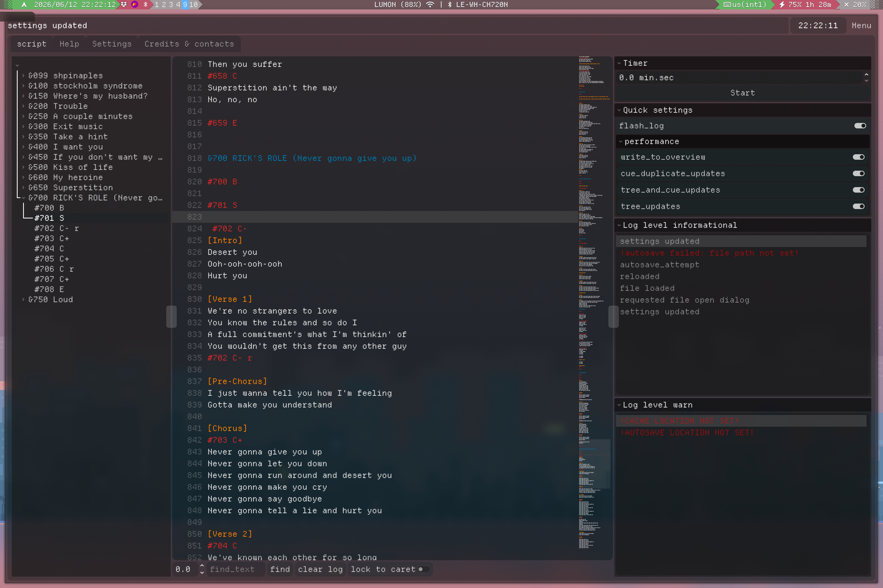Open the Settings tab
The image size is (883, 588).
tap(112, 44)
